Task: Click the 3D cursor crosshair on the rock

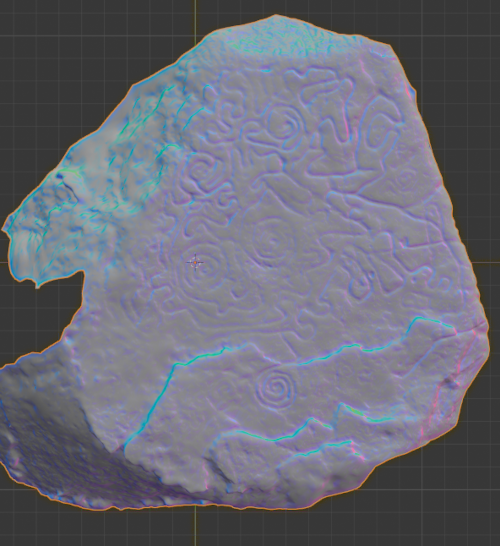Action: click(x=195, y=262)
